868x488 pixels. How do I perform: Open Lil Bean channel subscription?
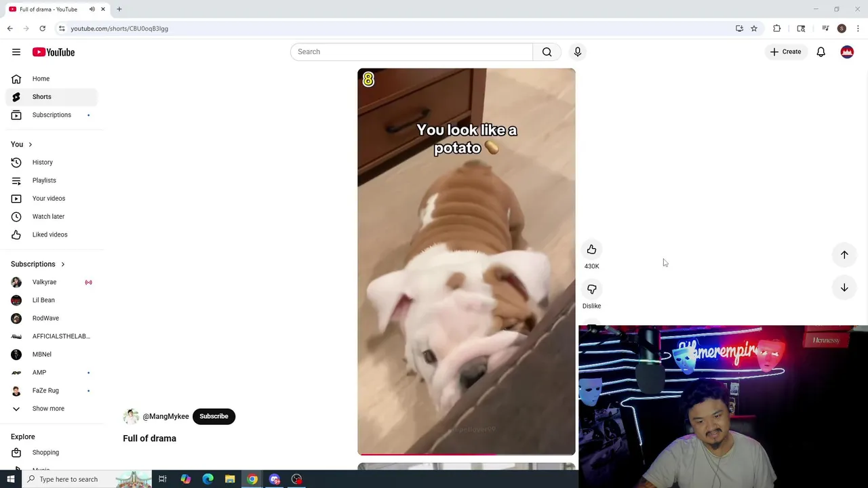52,300
